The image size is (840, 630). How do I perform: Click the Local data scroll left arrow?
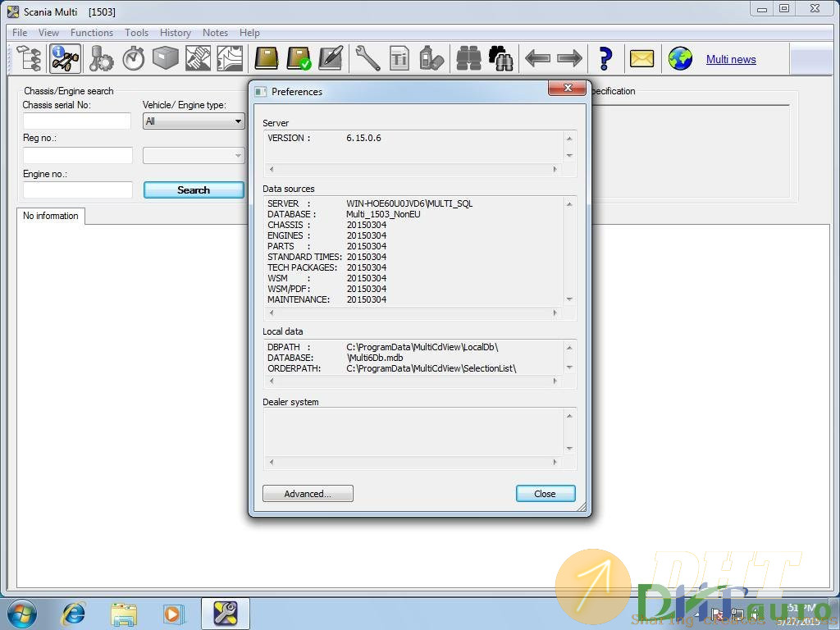[x=272, y=381]
